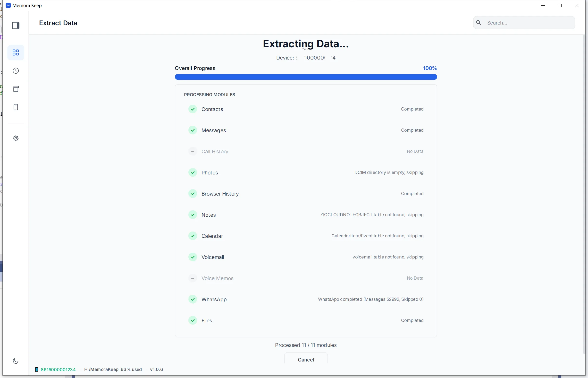Select the Voicemail module label

213,257
